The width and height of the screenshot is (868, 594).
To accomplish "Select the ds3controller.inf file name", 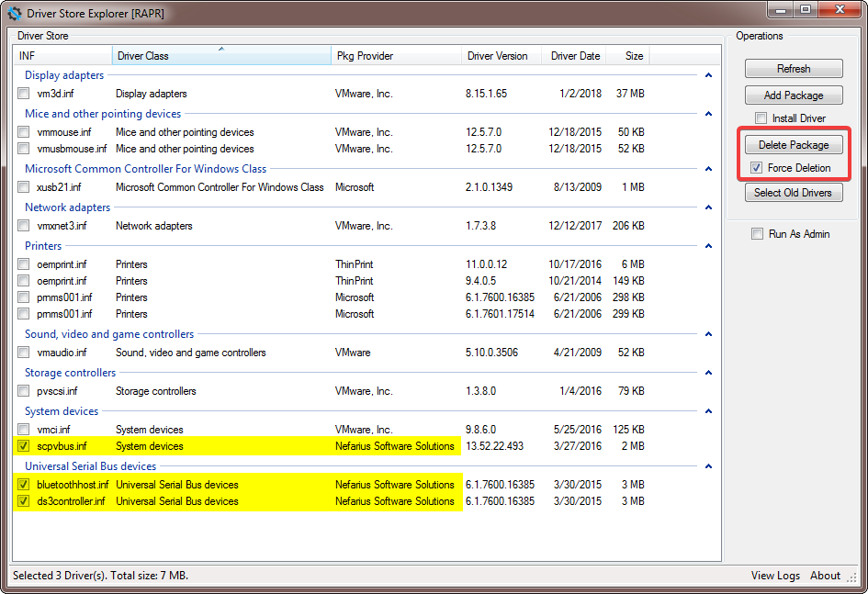I will (71, 501).
